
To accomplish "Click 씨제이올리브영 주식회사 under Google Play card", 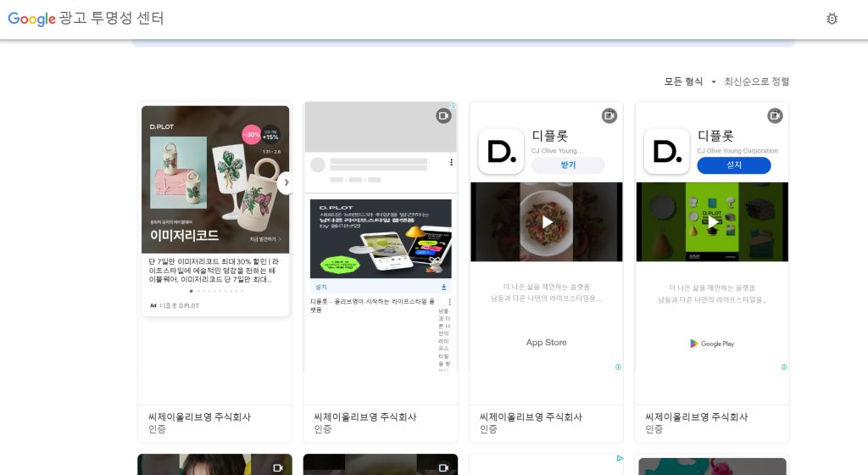I will (x=697, y=416).
